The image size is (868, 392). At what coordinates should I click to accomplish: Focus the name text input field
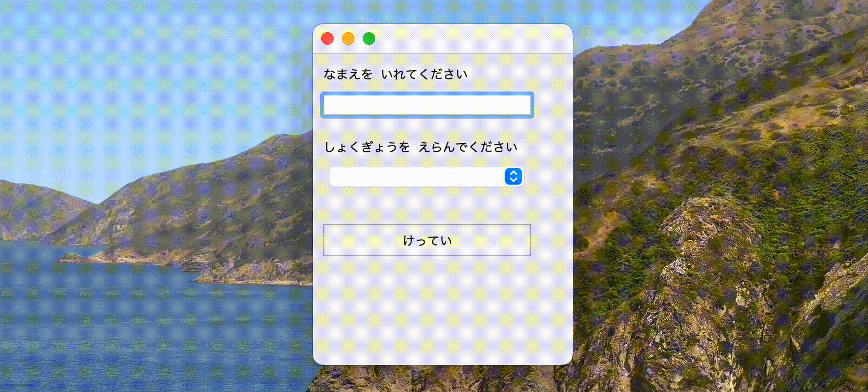point(427,105)
